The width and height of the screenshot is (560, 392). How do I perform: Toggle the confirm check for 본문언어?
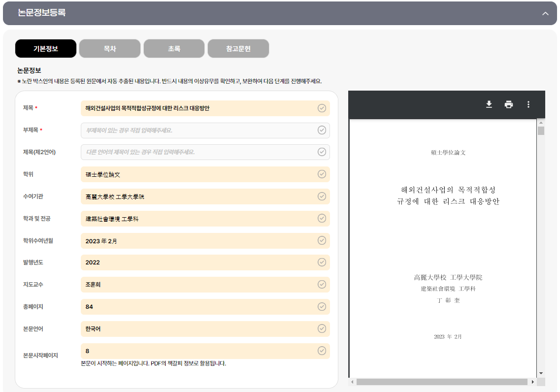322,328
